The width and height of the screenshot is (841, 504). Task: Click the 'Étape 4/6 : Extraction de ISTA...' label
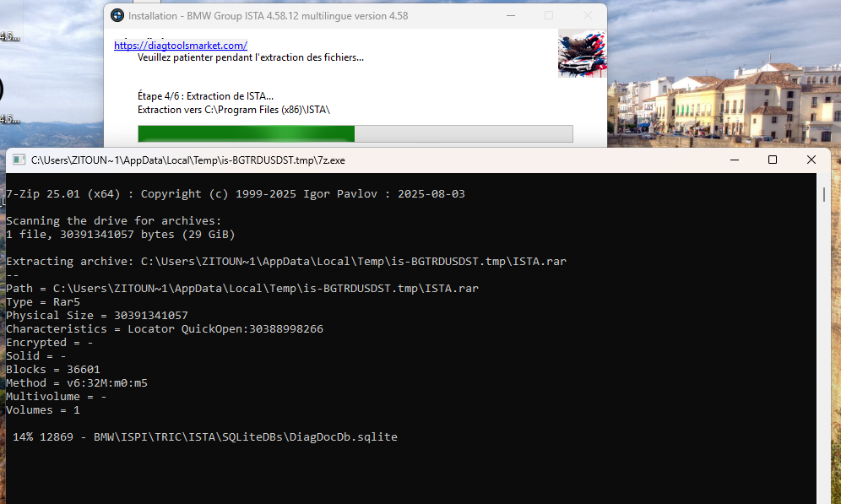(x=205, y=96)
